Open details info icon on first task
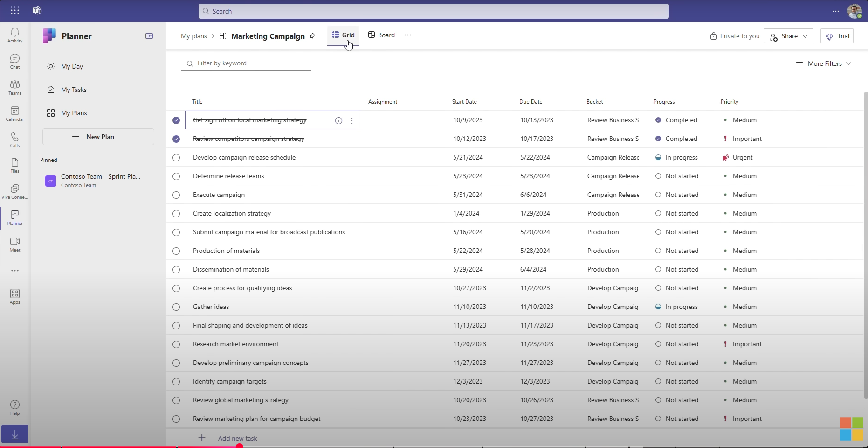This screenshot has height=448, width=868. pos(339,120)
